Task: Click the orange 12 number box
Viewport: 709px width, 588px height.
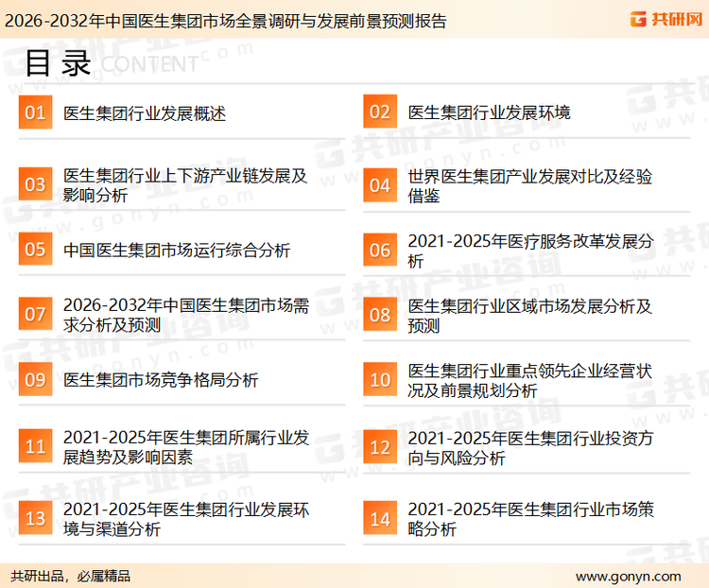Action: pos(380,447)
